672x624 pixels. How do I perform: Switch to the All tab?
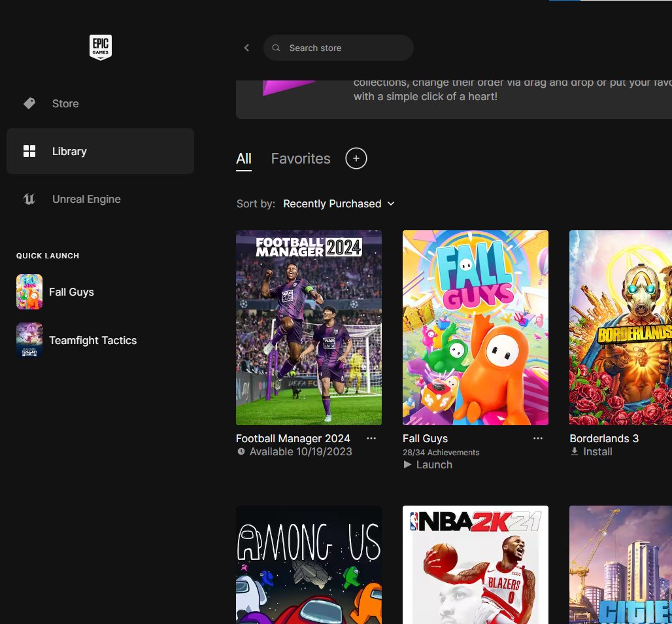pos(243,159)
